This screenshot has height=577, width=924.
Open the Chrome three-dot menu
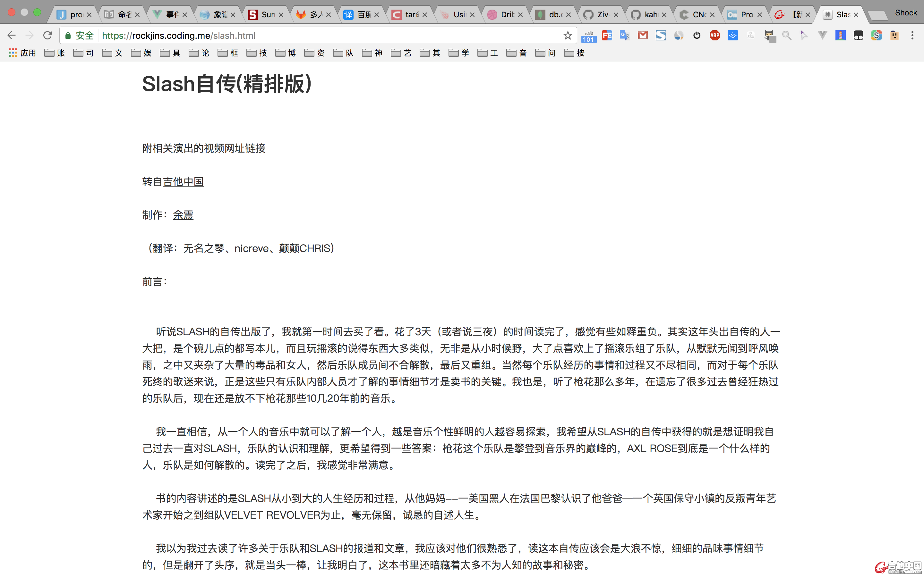(x=912, y=36)
